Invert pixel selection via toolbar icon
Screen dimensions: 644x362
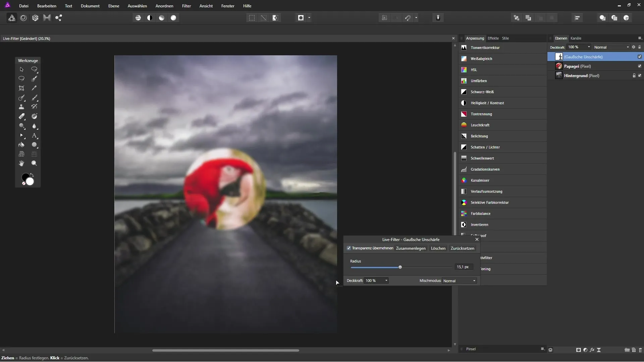coord(275,18)
